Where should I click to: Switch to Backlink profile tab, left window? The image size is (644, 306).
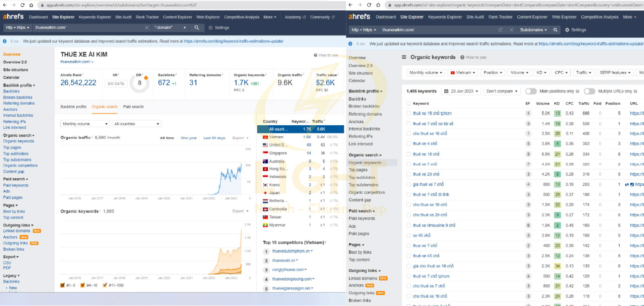[x=73, y=107]
